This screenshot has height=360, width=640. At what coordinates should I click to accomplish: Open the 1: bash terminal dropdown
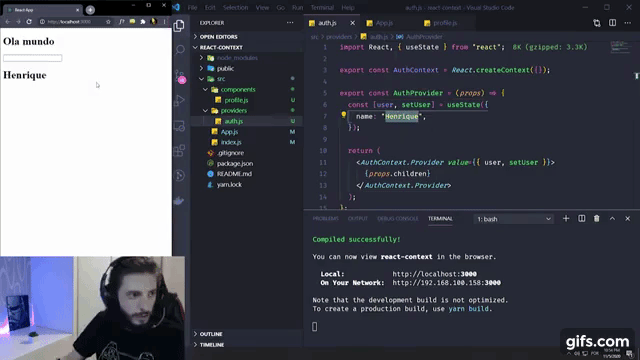pos(513,219)
